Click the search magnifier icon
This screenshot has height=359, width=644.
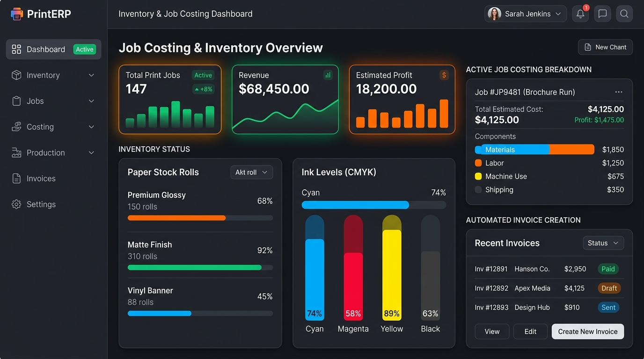click(624, 14)
